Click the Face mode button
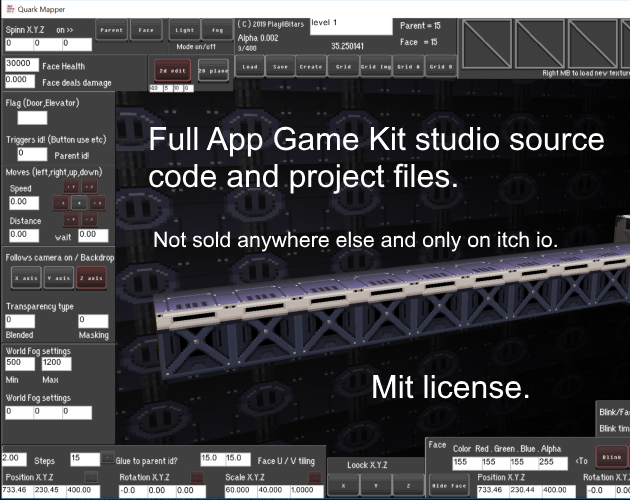Viewport: 630px width, 500px height. coord(146,30)
